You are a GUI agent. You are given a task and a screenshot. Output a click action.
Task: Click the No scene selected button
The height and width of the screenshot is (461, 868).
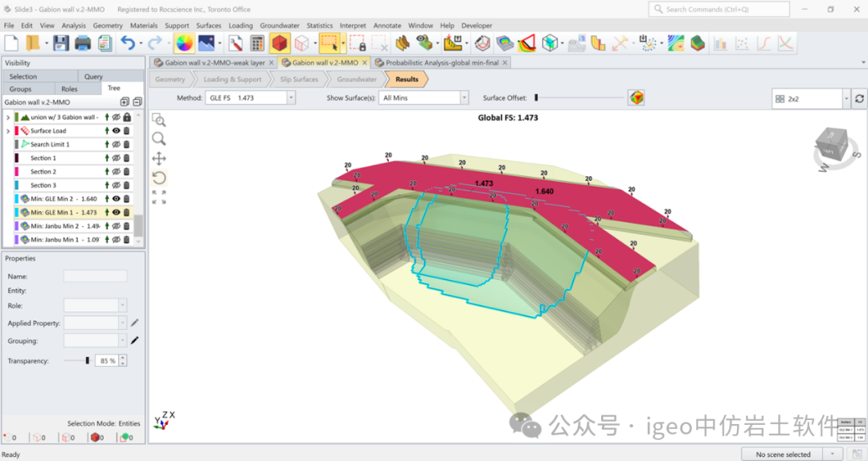coord(783,455)
